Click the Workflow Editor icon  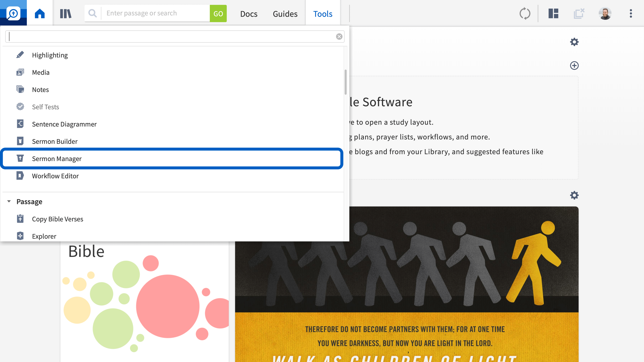20,176
